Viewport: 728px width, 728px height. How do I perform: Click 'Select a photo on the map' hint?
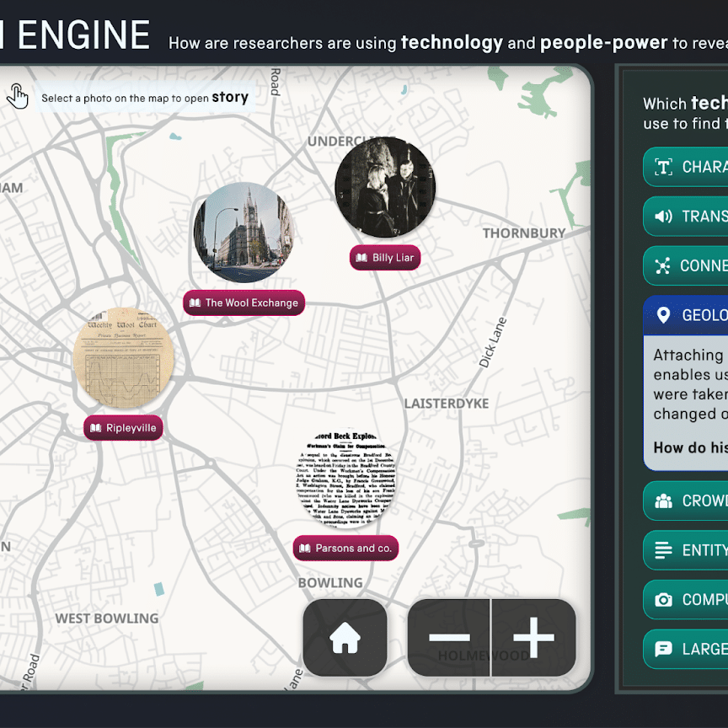(145, 98)
